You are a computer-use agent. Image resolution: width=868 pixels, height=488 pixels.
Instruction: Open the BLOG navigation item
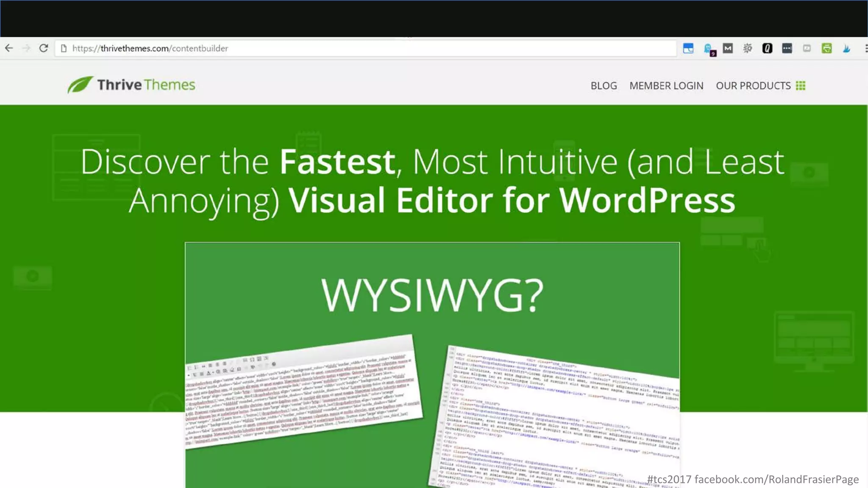(x=604, y=86)
